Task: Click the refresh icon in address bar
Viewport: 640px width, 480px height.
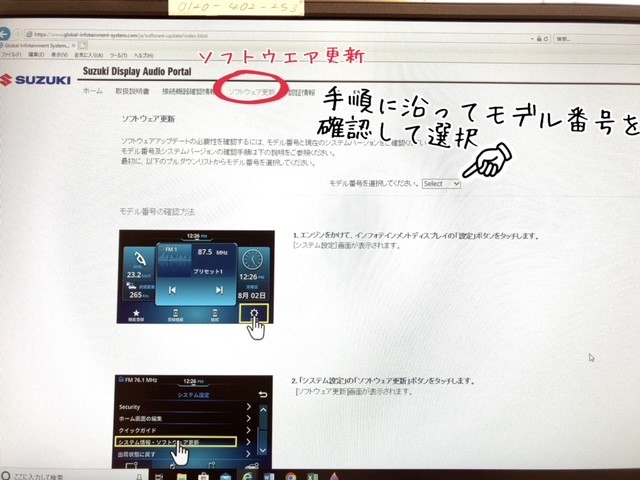Action: 546,38
